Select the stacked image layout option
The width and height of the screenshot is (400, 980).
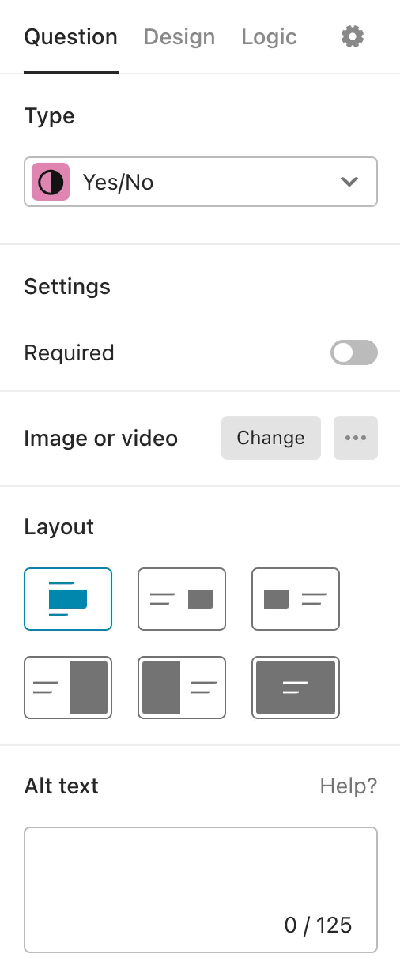tap(68, 599)
